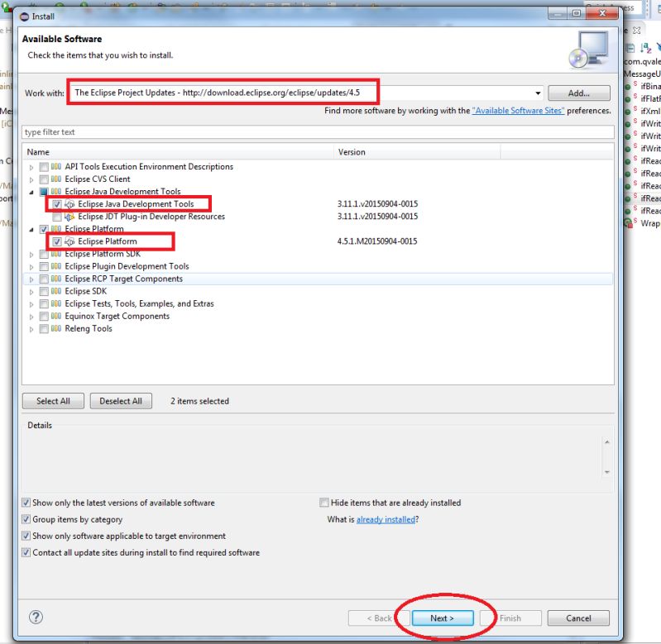
Task: Click the Eclipse SDK category icon
Action: coord(56,291)
